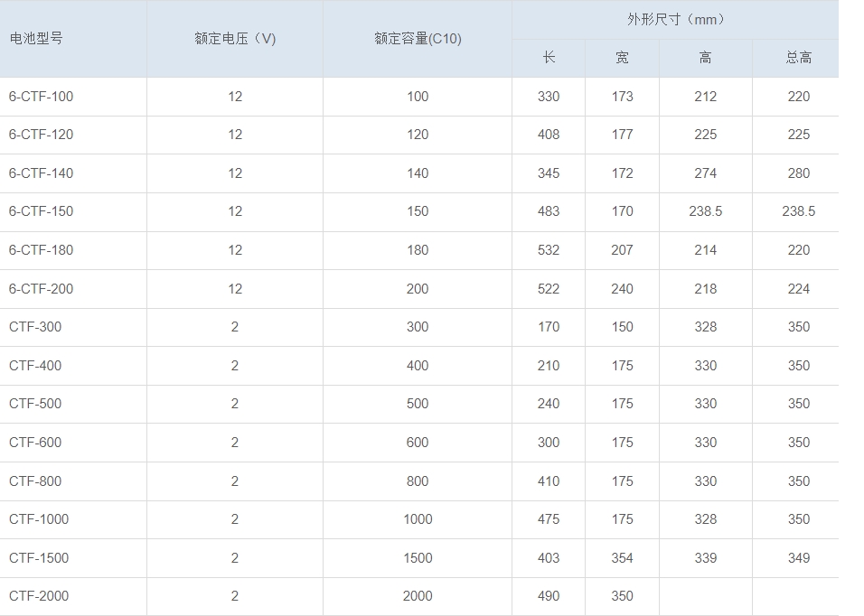Click width 173 in 6-CTF-100 row
This screenshot has width=864, height=616.
click(x=622, y=97)
